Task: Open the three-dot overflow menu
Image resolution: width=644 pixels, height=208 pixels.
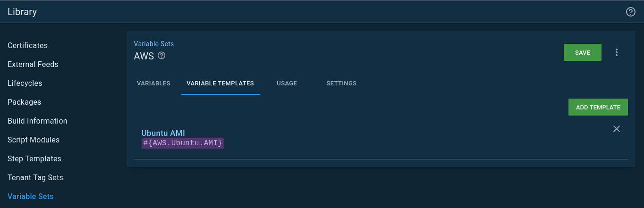Action: (x=616, y=52)
